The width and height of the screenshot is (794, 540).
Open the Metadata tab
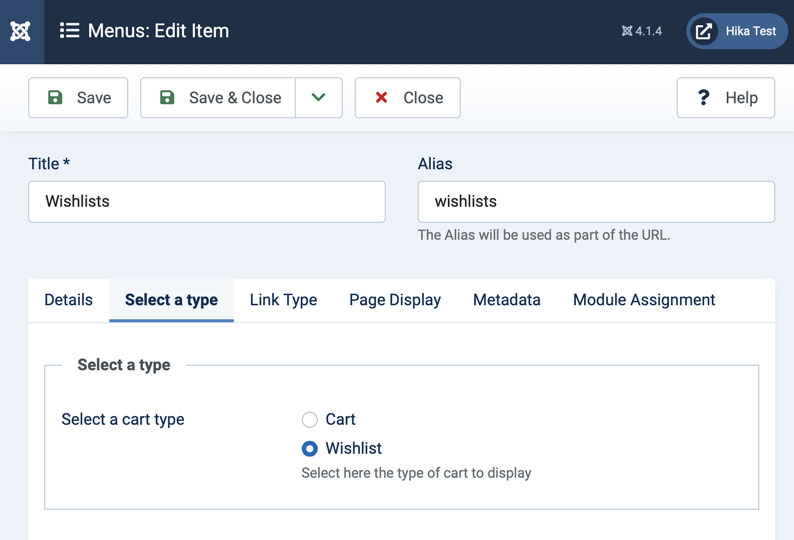coord(507,300)
